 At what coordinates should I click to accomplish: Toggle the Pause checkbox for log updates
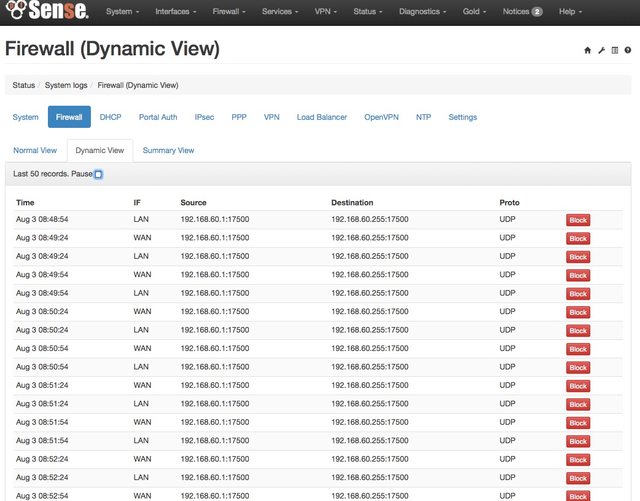[98, 174]
